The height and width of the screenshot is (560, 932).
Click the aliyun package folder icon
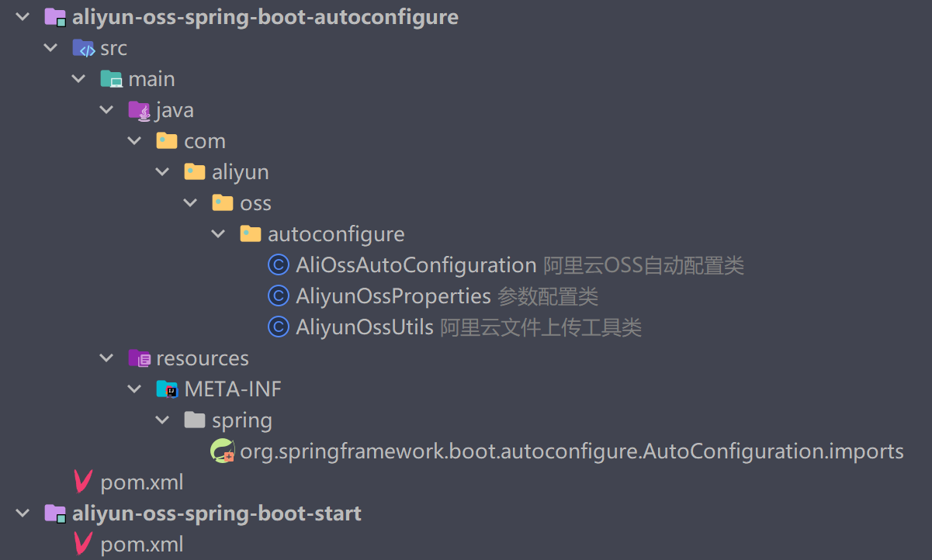pos(195,172)
